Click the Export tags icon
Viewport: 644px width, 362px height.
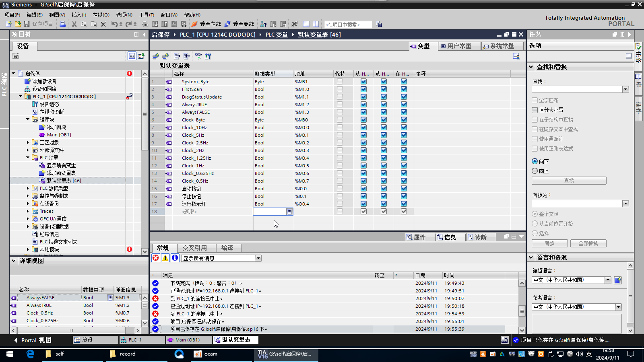pyautogui.click(x=177, y=56)
